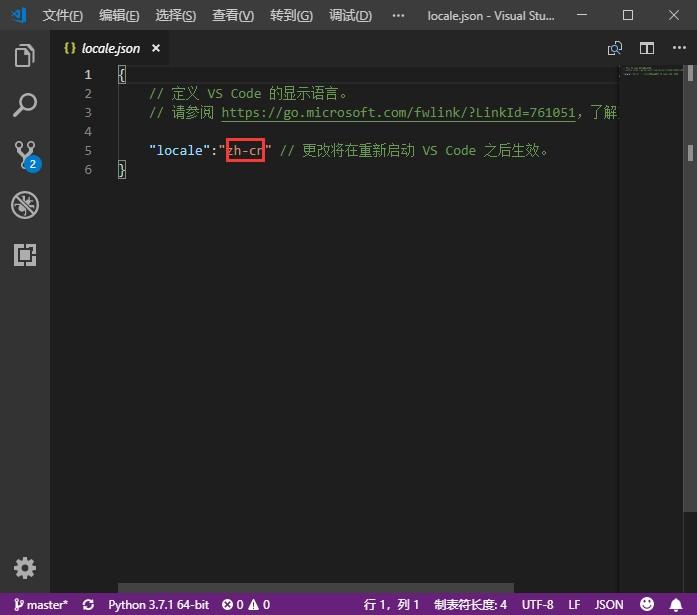Click the zh-cn locale value
Screen dimensions: 697x615
(x=245, y=151)
